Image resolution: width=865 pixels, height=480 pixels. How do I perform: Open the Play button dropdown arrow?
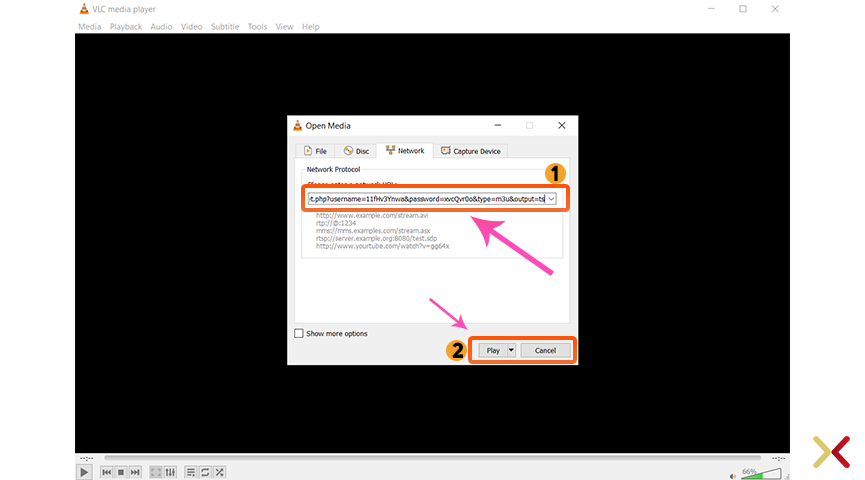pos(511,350)
